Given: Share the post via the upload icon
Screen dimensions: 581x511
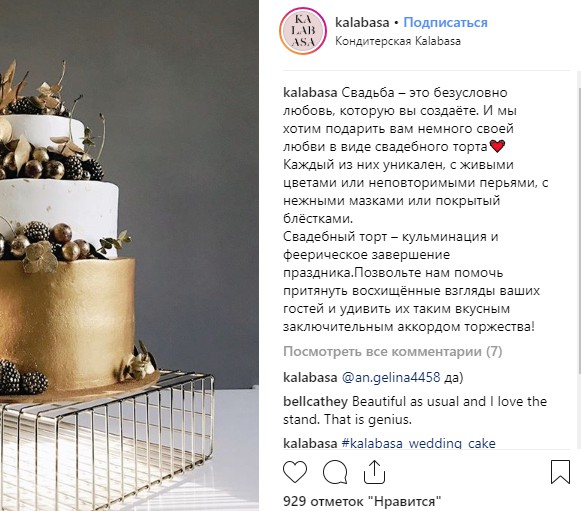Looking at the screenshot, I should pyautogui.click(x=374, y=472).
